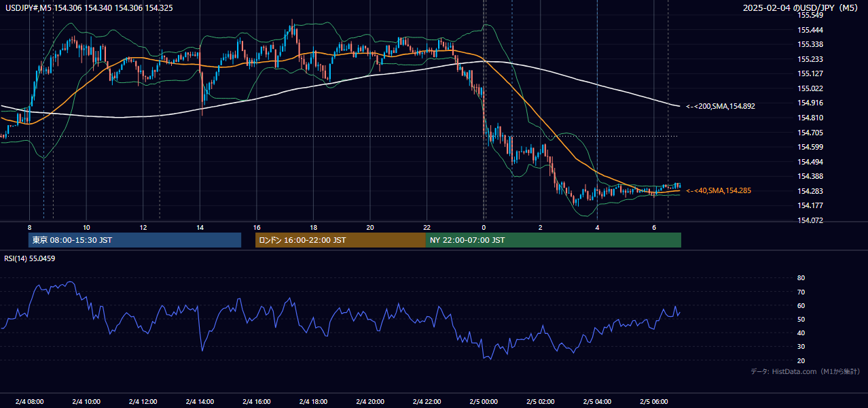This screenshot has width=868, height=408.
Task: Click price axis value 155.127
Action: (810, 73)
